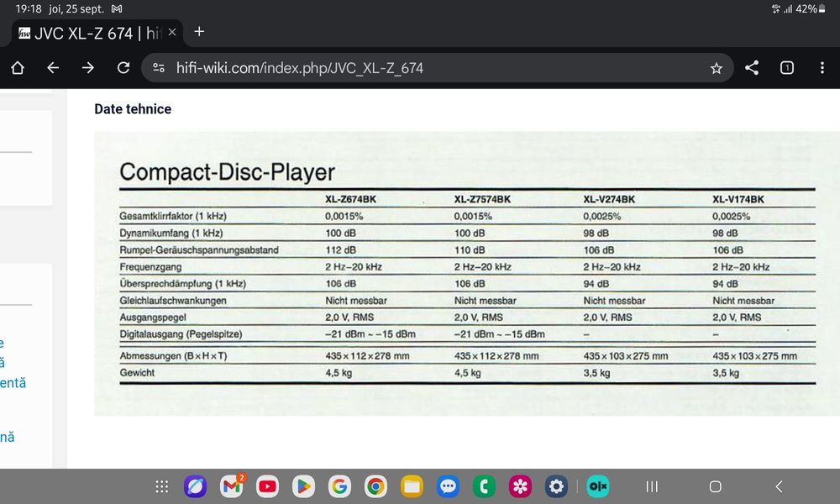Reload the hifi-wiki page

[123, 68]
